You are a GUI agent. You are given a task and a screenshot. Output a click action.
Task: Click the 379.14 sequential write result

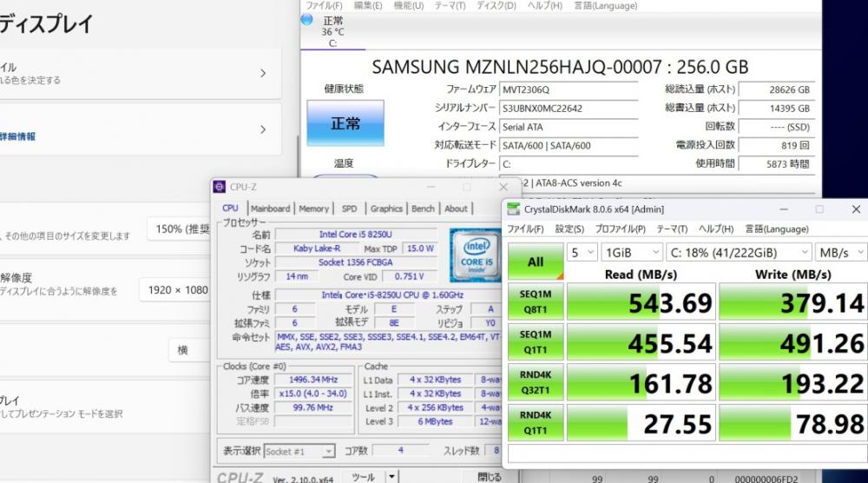[793, 302]
